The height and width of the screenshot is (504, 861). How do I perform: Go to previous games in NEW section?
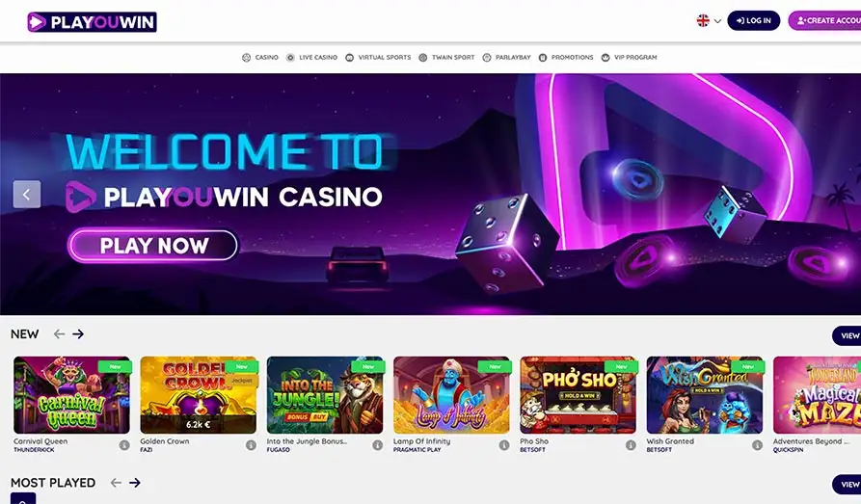click(x=59, y=333)
